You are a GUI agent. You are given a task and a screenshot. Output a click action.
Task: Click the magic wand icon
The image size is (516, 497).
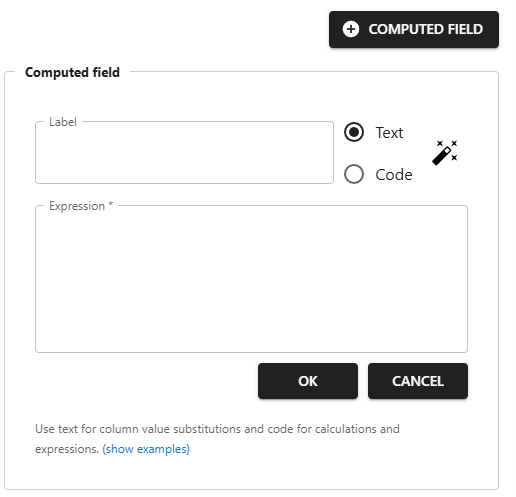tap(445, 153)
